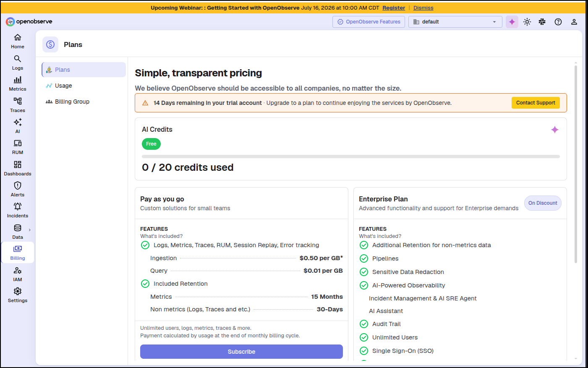The height and width of the screenshot is (368, 588).
Task: Toggle the light/dark theme sun icon
Action: (x=527, y=22)
